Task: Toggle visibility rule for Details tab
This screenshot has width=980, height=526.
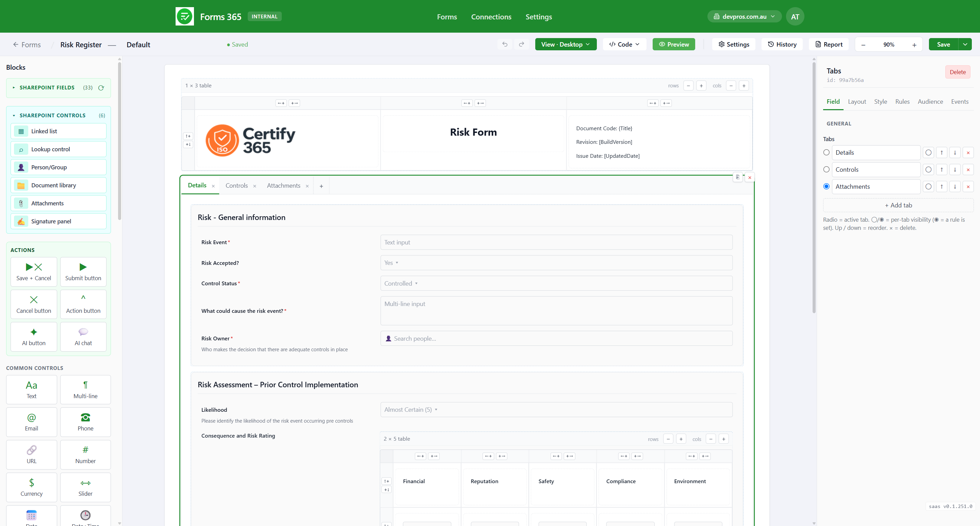Action: pos(929,152)
